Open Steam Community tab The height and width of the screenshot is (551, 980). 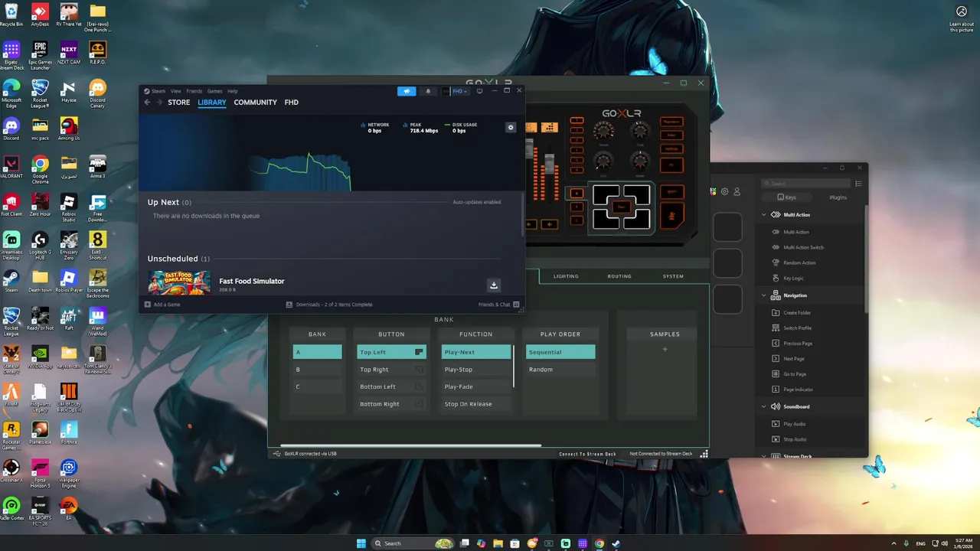pos(256,103)
